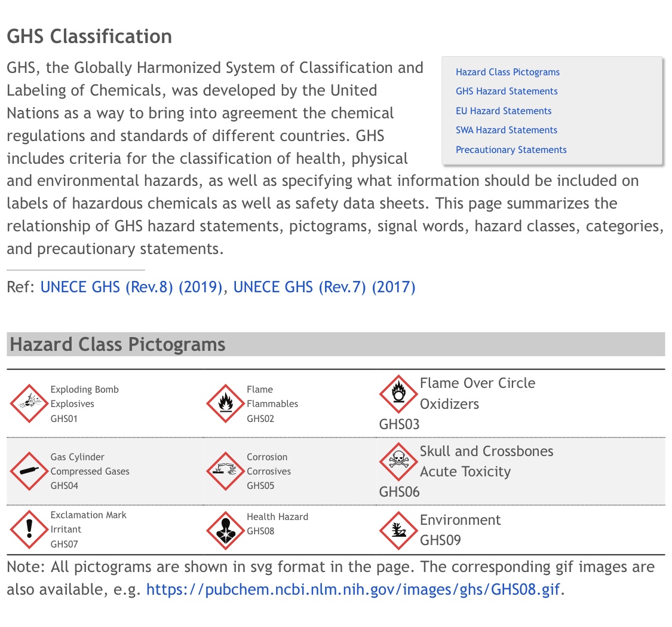Open the UNECE GHS (Rev.8) (2019) reference

pos(131,287)
